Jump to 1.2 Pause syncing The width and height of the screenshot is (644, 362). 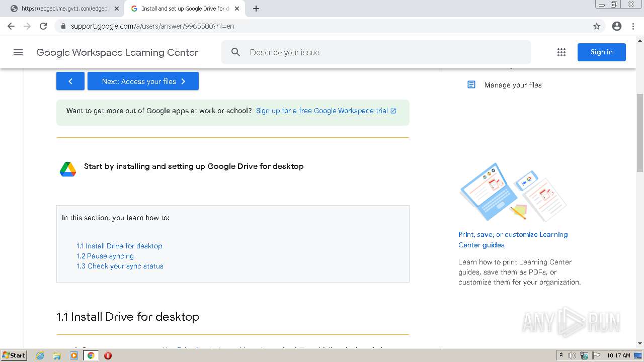tap(105, 256)
